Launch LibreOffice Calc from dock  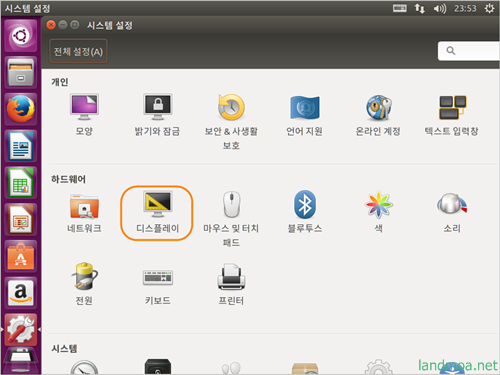point(21,183)
